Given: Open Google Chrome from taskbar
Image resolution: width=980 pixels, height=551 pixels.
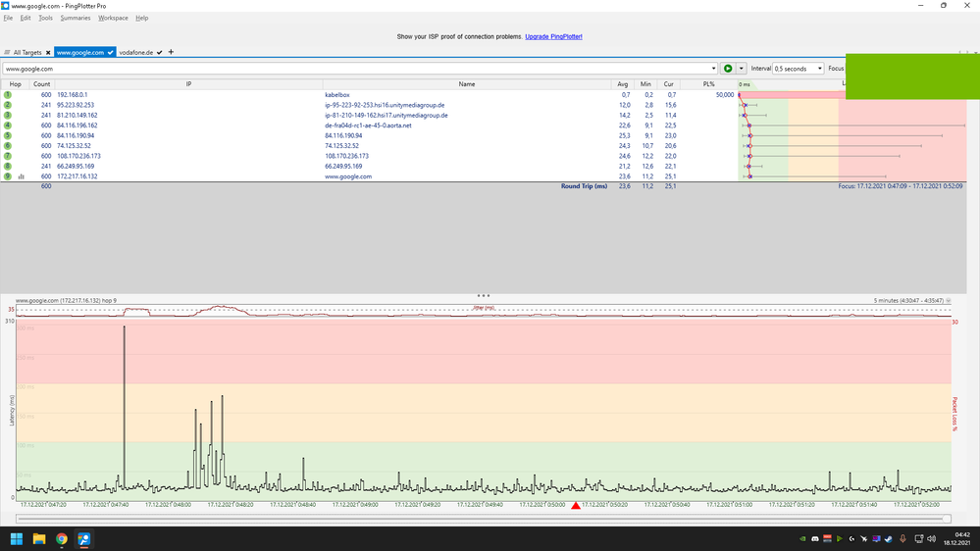Looking at the screenshot, I should point(61,538).
